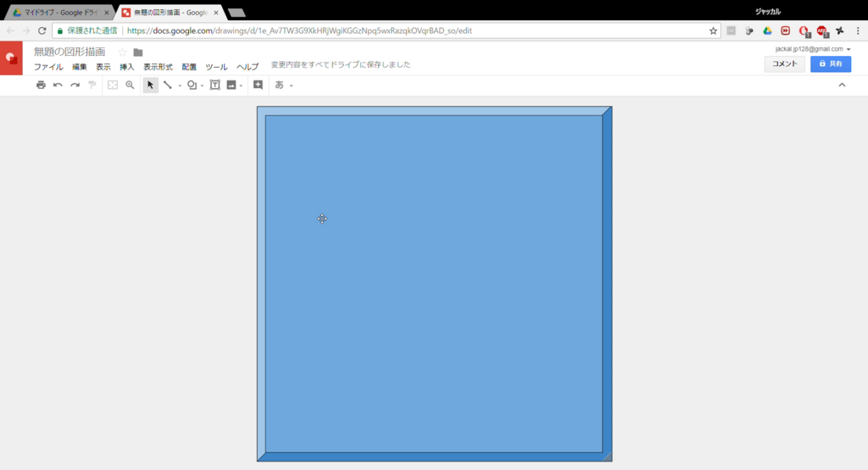Click the Print icon in the toolbar
868x470 pixels.
(41, 86)
